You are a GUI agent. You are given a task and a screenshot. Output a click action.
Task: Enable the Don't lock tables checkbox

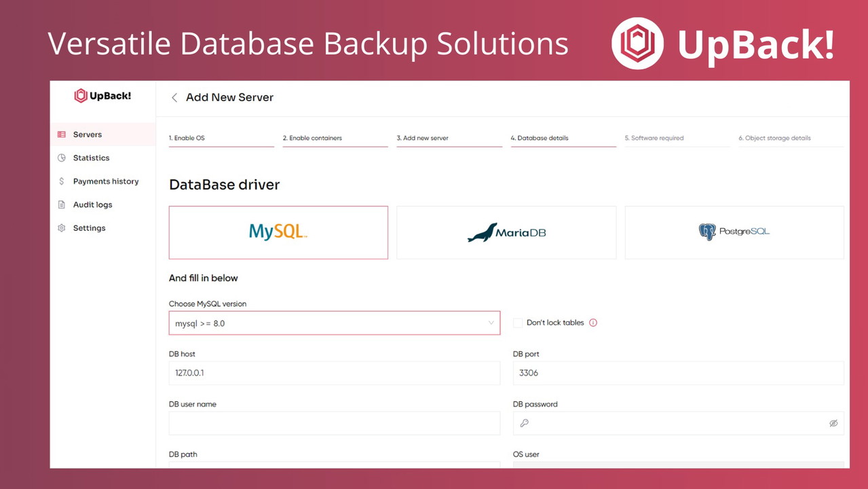518,323
